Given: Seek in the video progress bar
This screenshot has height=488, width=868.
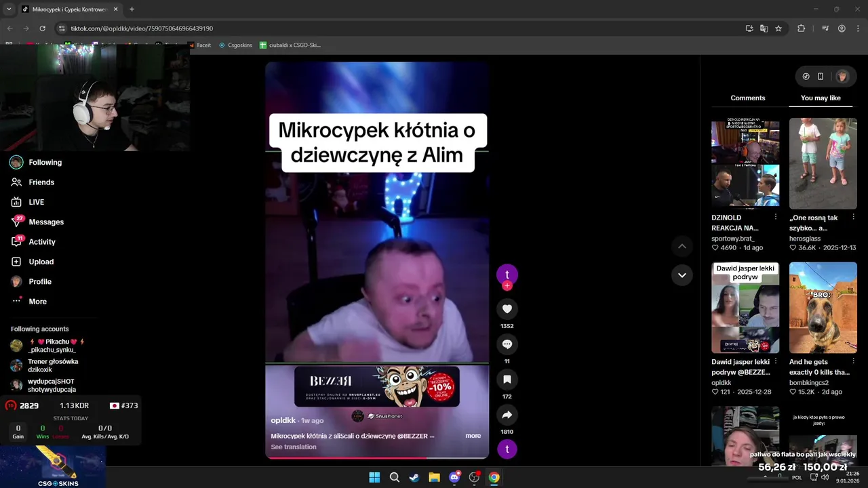Looking at the screenshot, I should coord(377,457).
